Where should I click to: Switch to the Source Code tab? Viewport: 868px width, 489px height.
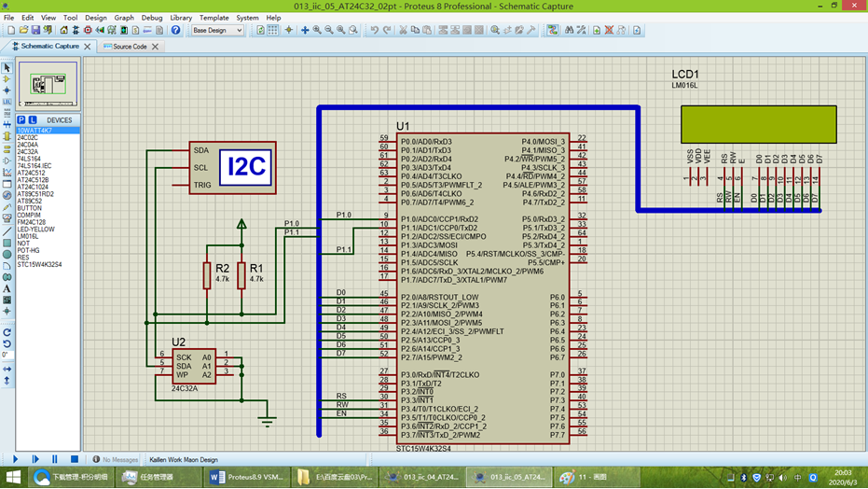tap(130, 47)
